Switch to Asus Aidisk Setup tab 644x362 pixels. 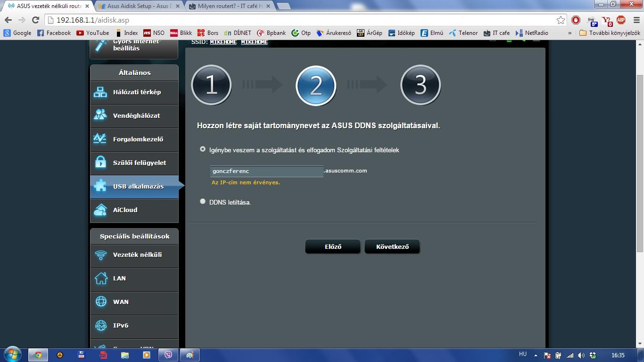click(139, 6)
